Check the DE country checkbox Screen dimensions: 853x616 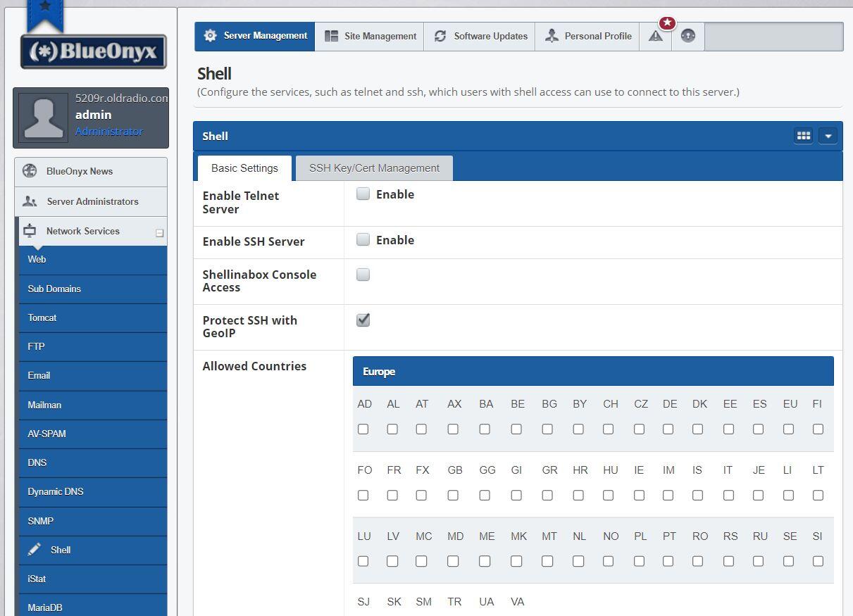coord(668,429)
